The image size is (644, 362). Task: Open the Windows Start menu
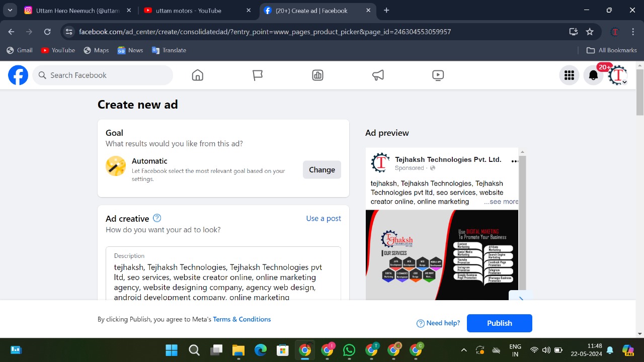pos(172,350)
